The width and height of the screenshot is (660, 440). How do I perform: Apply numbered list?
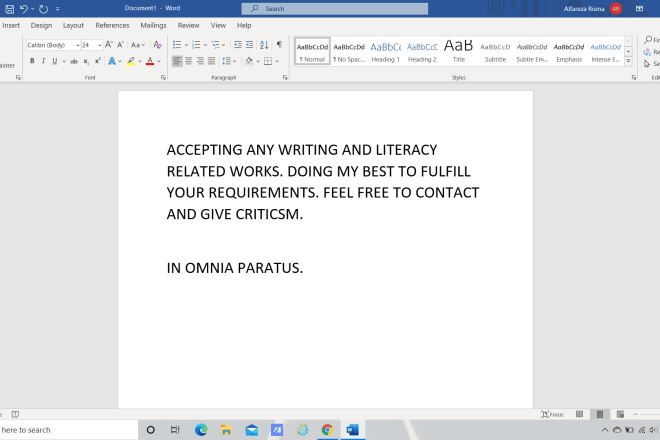coord(196,44)
